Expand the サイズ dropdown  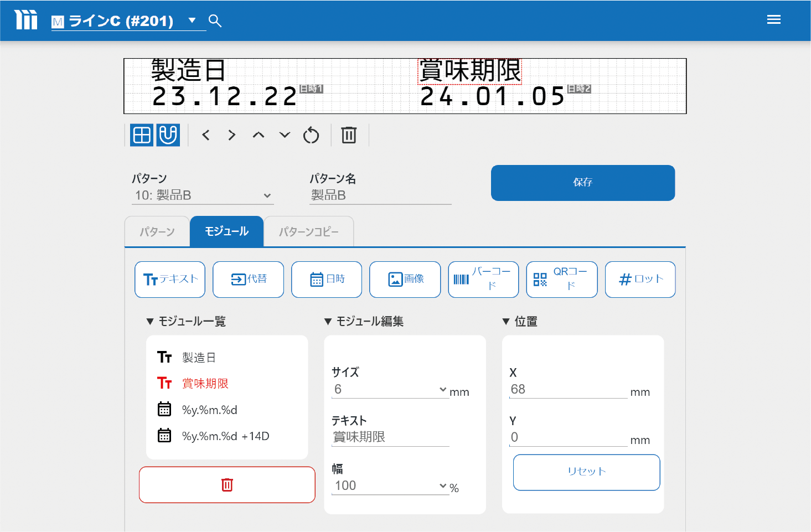tap(390, 390)
